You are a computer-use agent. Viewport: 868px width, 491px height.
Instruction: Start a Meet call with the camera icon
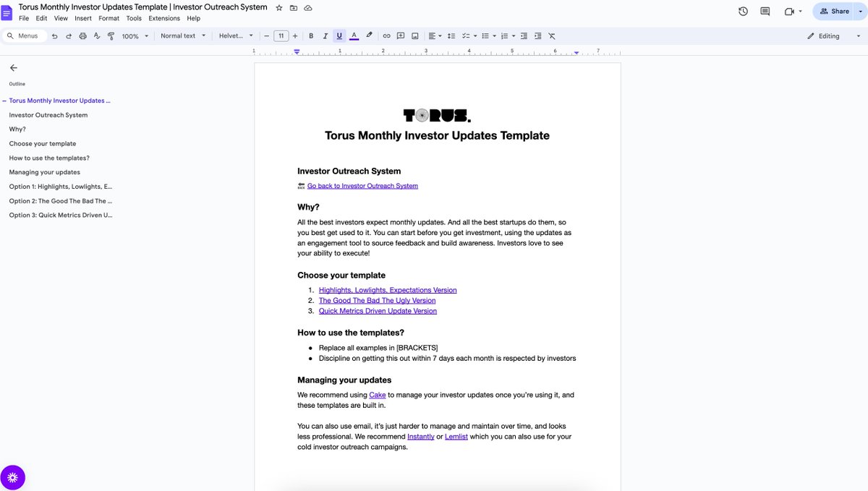pyautogui.click(x=789, y=12)
